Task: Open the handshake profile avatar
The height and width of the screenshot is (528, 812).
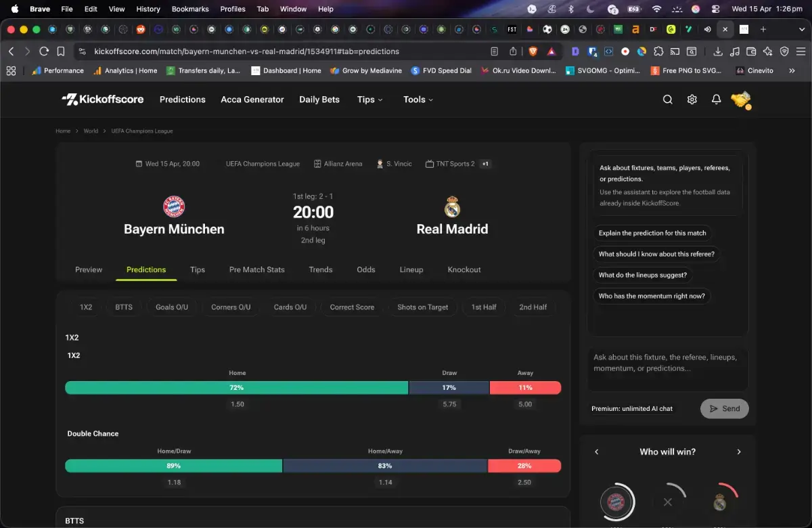Action: pyautogui.click(x=741, y=100)
